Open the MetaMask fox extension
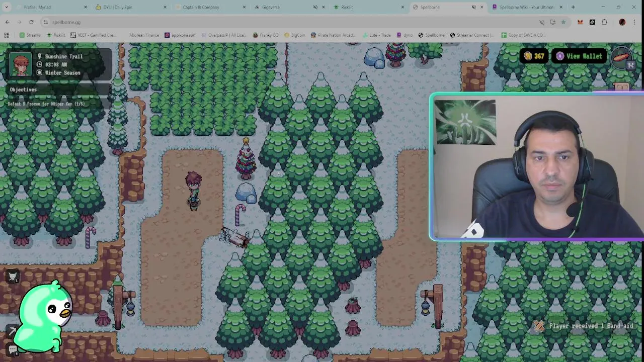Screen dimensions: 644x362 point(580,22)
